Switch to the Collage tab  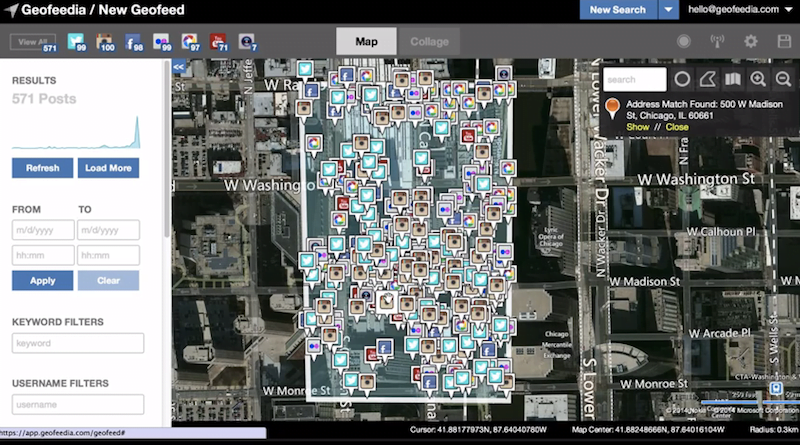click(429, 42)
